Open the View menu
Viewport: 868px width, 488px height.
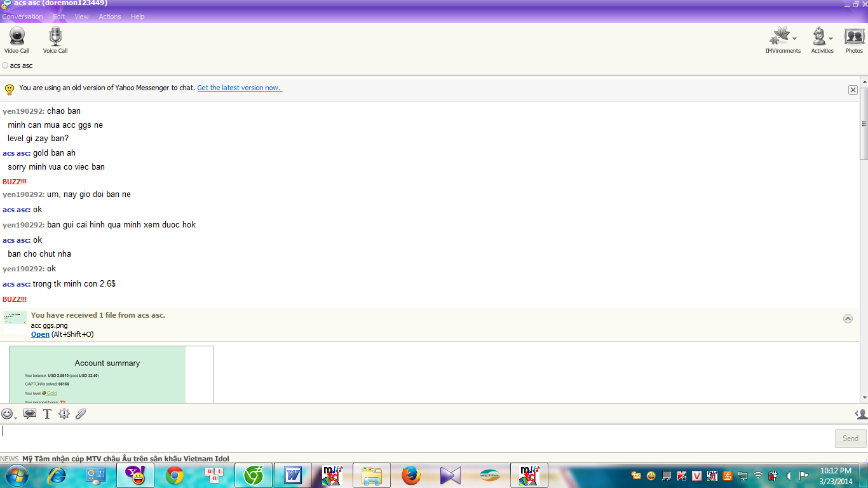coord(81,17)
